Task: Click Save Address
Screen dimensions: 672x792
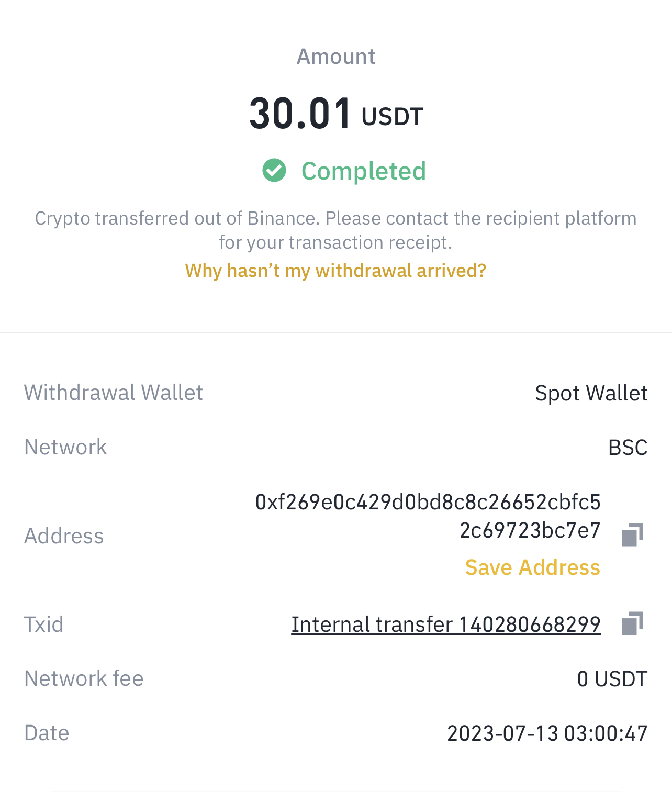Action: [x=532, y=567]
